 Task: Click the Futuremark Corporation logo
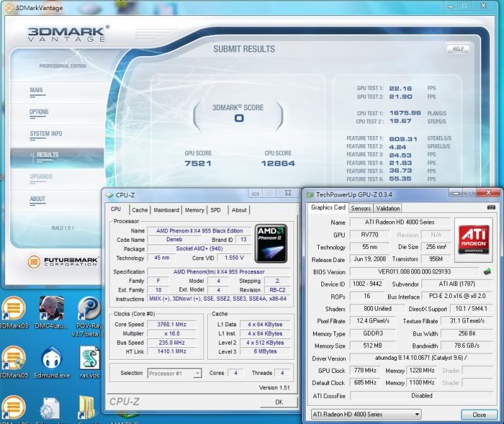click(x=63, y=261)
